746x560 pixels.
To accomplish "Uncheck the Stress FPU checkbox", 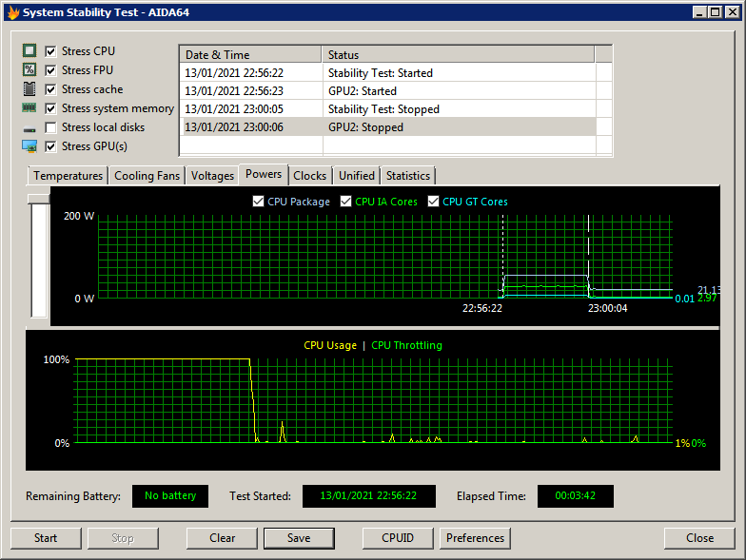I will pyautogui.click(x=51, y=70).
